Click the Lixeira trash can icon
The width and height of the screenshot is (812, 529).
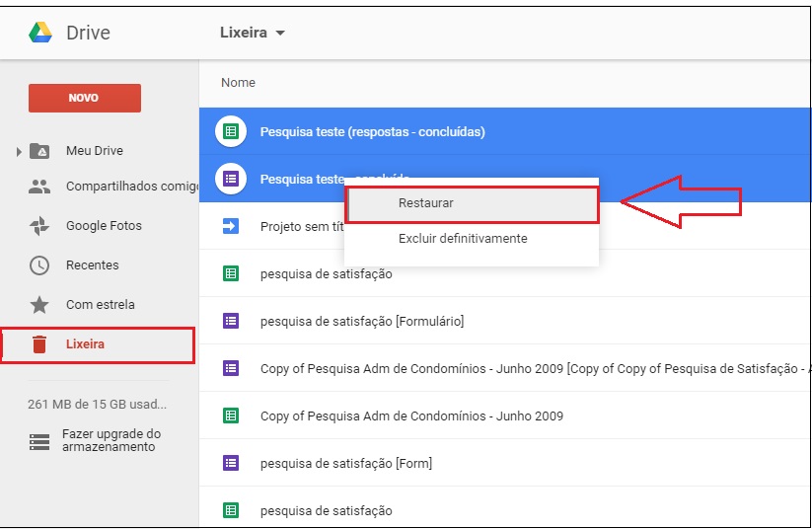coord(39,344)
